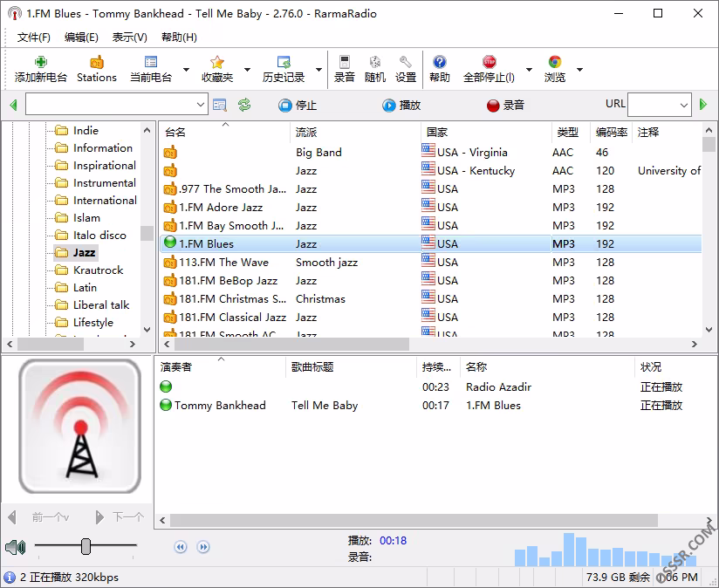This screenshot has width=719, height=588.
Task: Open the station address combo box dropdown
Action: (x=201, y=105)
